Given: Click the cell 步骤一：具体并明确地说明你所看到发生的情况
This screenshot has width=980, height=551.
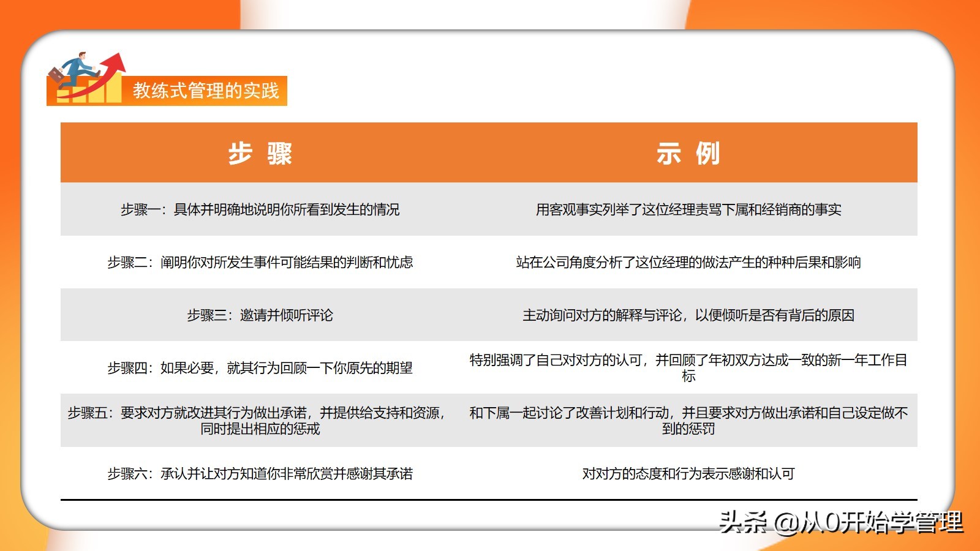Looking at the screenshot, I should point(260,209).
